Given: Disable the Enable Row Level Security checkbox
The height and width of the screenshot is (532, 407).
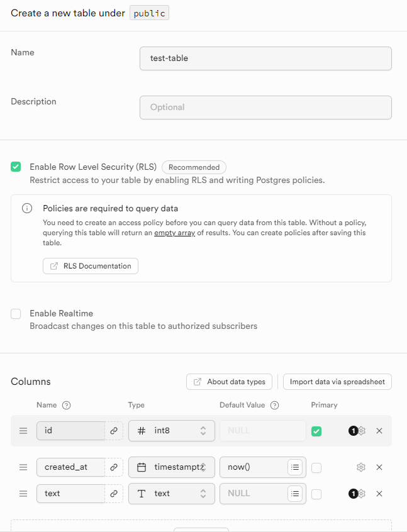Looking at the screenshot, I should (x=16, y=167).
